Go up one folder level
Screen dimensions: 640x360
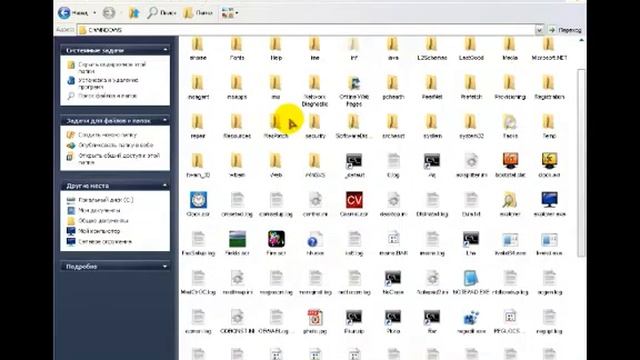[x=134, y=13]
